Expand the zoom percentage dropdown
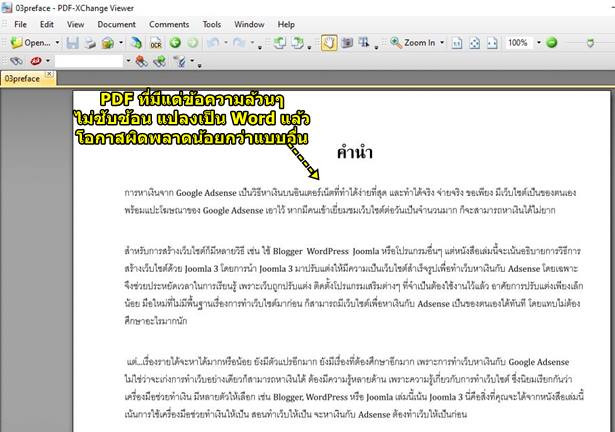Viewport: 615px width, 432px height. (539, 42)
